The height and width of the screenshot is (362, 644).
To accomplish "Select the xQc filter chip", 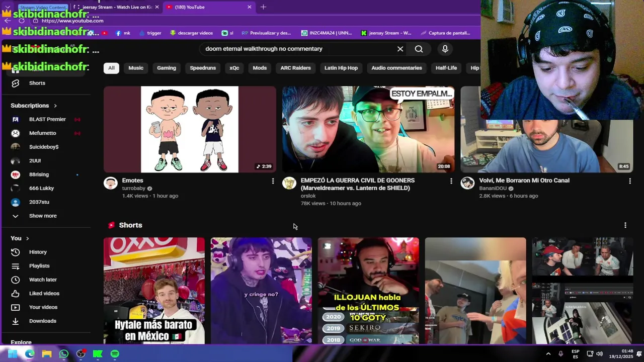I will click(x=234, y=68).
